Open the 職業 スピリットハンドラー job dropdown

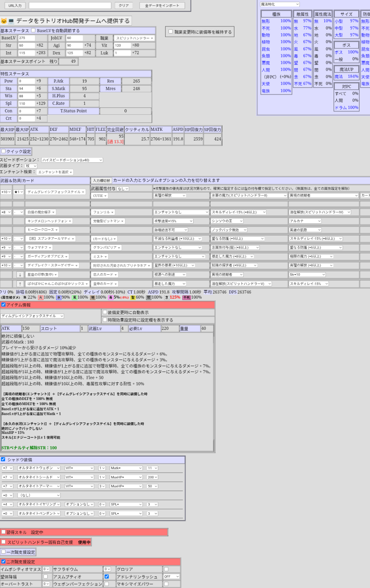point(135,38)
